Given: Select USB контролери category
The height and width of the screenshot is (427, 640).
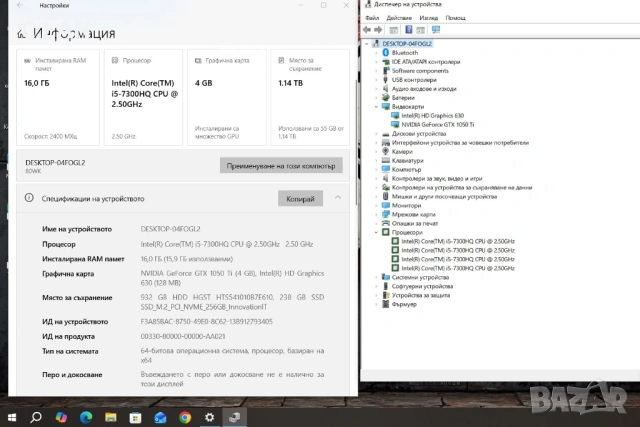Looking at the screenshot, I should click(x=414, y=80).
